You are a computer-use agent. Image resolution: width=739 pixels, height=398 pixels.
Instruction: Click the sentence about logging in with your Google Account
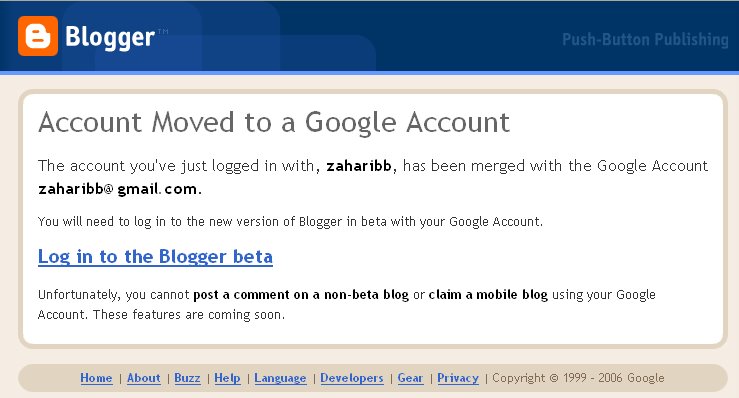tap(290, 222)
